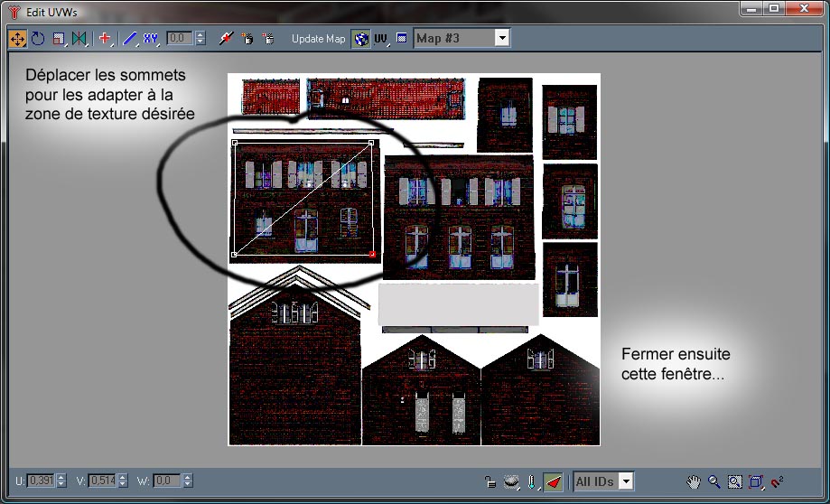Toggle the red filter selected faces button
The width and height of the screenshot is (830, 504).
pos(554,481)
